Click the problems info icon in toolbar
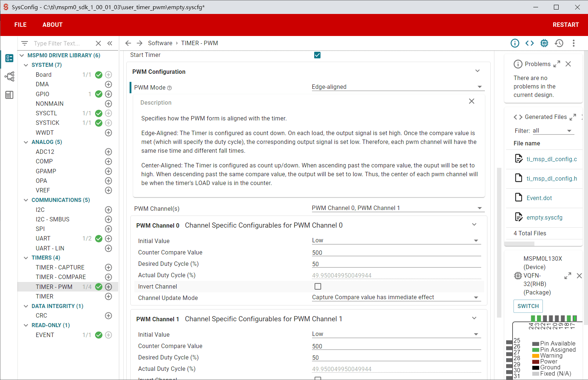This screenshot has width=588, height=380. point(515,43)
